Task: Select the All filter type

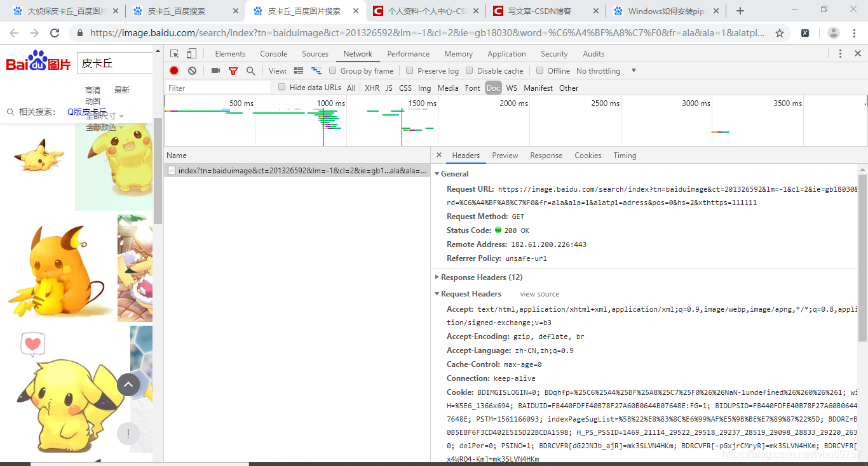Action: 351,88
